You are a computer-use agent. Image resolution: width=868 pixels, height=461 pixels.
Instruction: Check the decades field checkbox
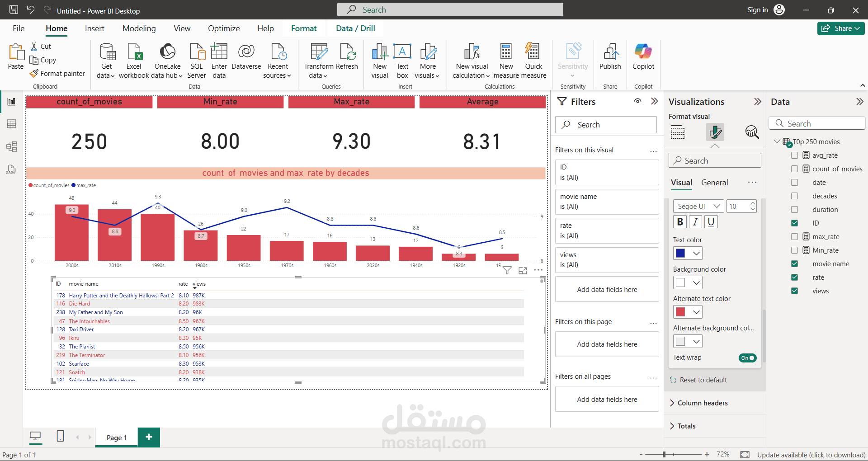[794, 196]
